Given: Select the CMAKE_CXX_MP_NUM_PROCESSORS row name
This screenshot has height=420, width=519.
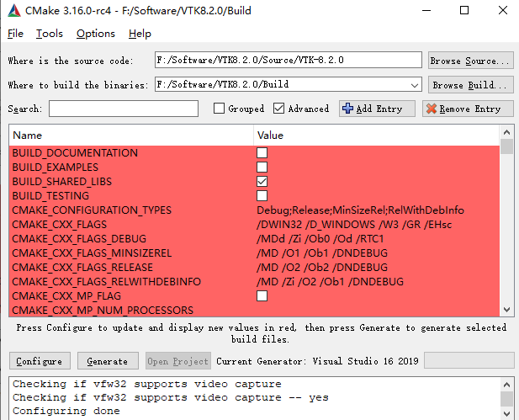Looking at the screenshot, I should click(x=103, y=310).
